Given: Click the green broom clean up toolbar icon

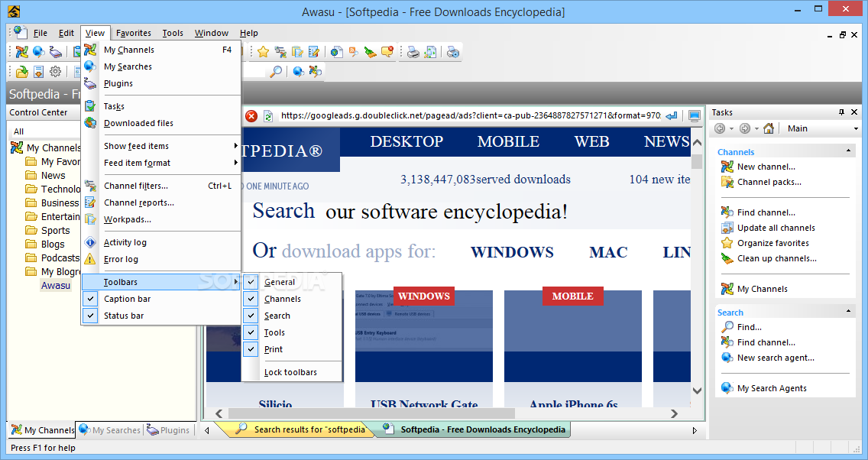Looking at the screenshot, I should tap(371, 52).
